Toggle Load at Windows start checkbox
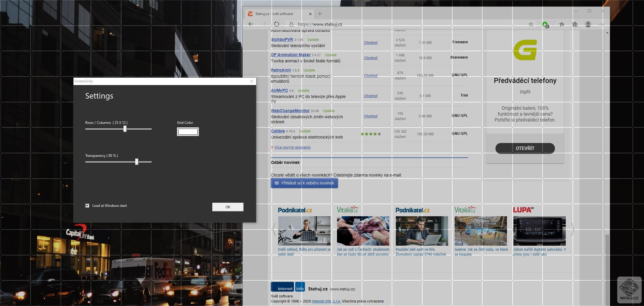The height and width of the screenshot is (306, 644). coord(87,206)
